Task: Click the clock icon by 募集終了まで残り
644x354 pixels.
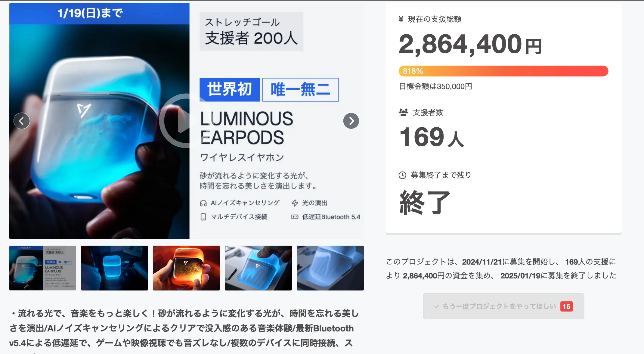Action: coord(402,175)
